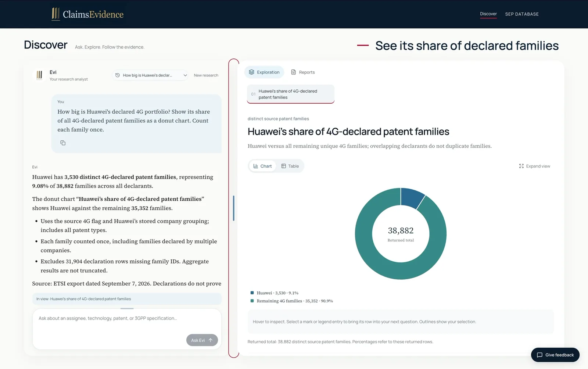Image resolution: width=588 pixels, height=369 pixels.
Task: Switch to the Reports tab
Action: [303, 72]
